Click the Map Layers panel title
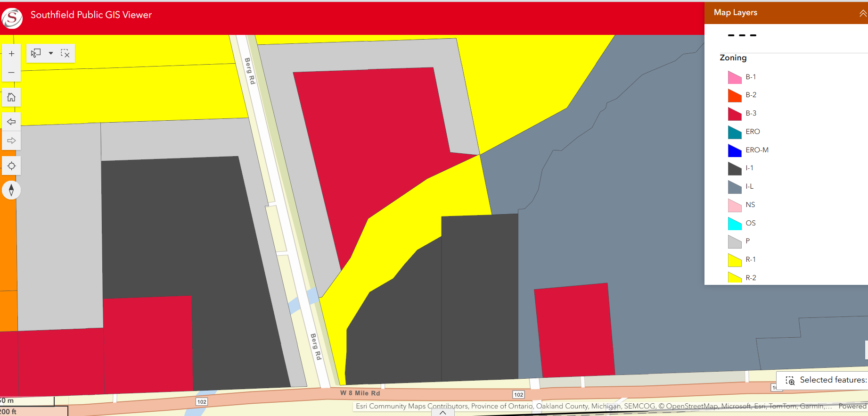Screen dimensions: 868x416 (735, 13)
